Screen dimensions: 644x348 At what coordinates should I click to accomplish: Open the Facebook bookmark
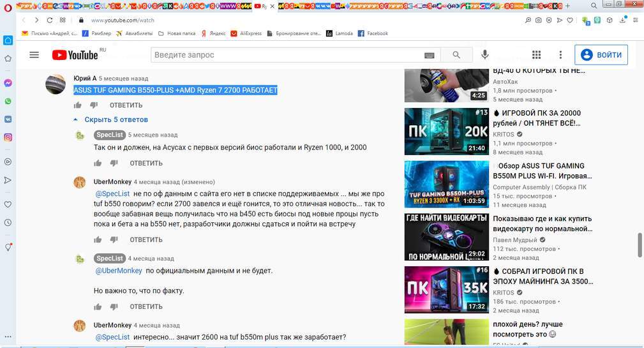[373, 33]
